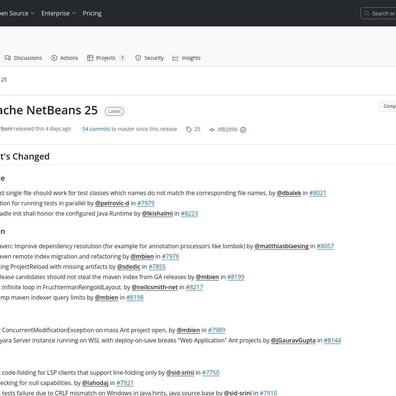
Task: Open user @neilcsmith-net profile
Action: pyautogui.click(x=155, y=287)
